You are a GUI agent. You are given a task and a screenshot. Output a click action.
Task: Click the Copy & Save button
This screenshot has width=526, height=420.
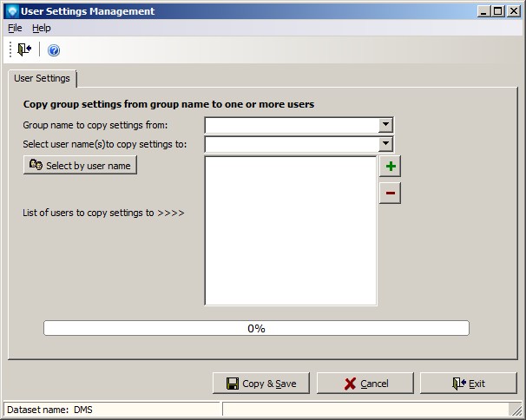(x=261, y=384)
